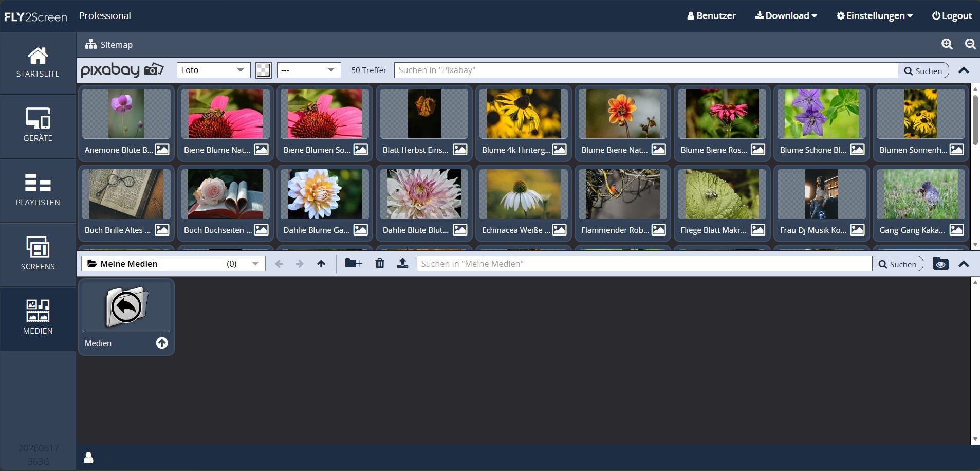Open the Meine Medien folder dropdown

click(x=173, y=264)
